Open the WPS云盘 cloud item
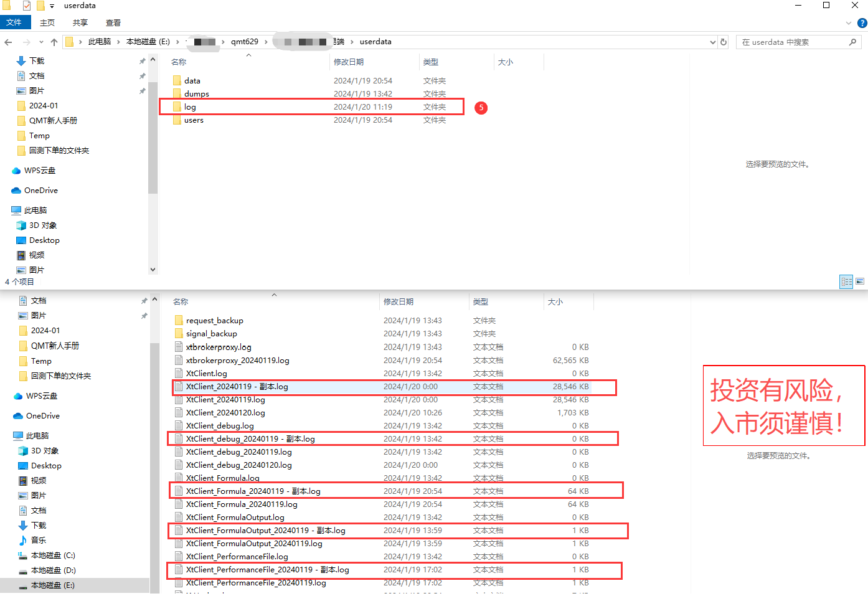 point(39,171)
